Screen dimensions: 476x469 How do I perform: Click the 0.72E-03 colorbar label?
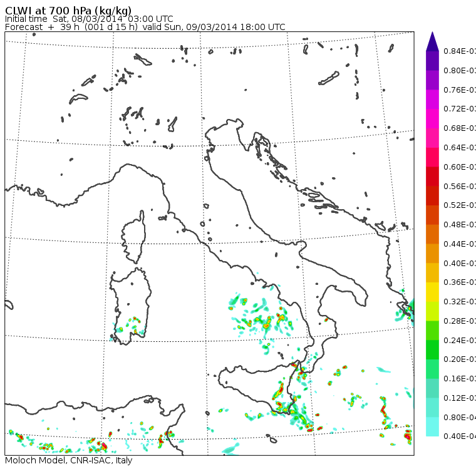(460, 109)
